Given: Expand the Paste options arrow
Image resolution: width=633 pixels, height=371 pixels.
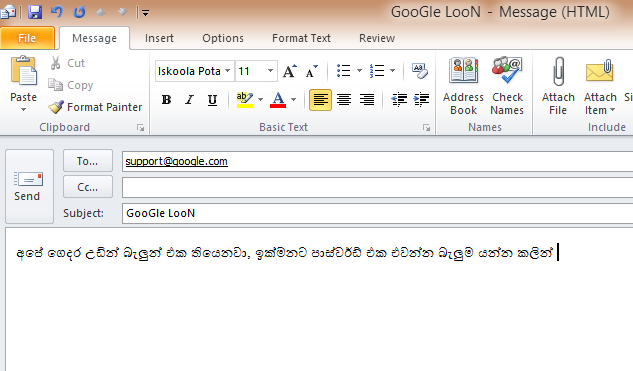Looking at the screenshot, I should click(x=23, y=109).
